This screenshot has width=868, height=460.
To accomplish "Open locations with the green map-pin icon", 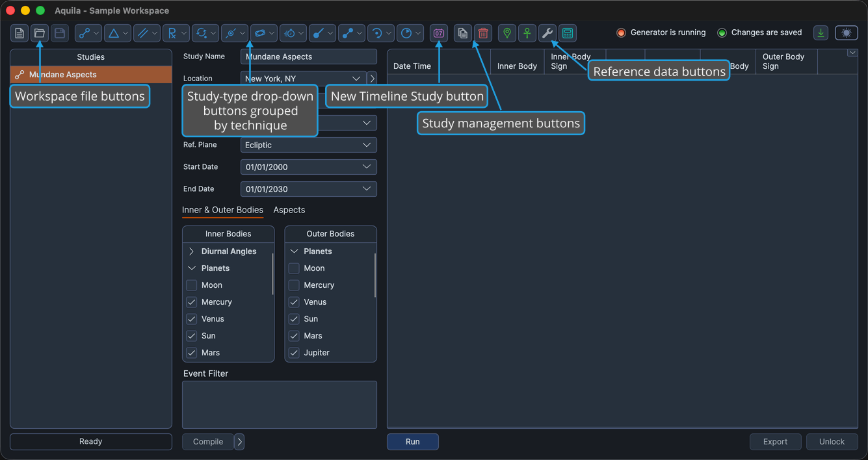I will tap(507, 33).
